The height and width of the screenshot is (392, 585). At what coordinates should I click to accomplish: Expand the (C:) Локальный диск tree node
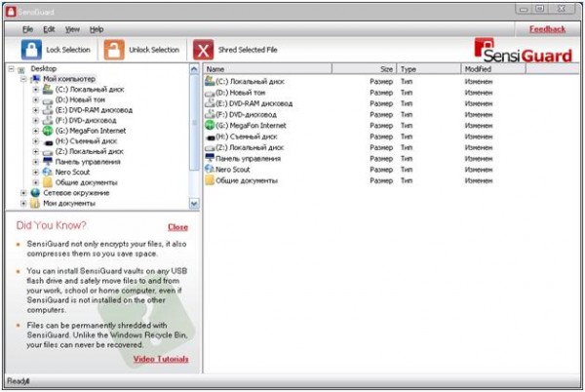pyautogui.click(x=35, y=90)
